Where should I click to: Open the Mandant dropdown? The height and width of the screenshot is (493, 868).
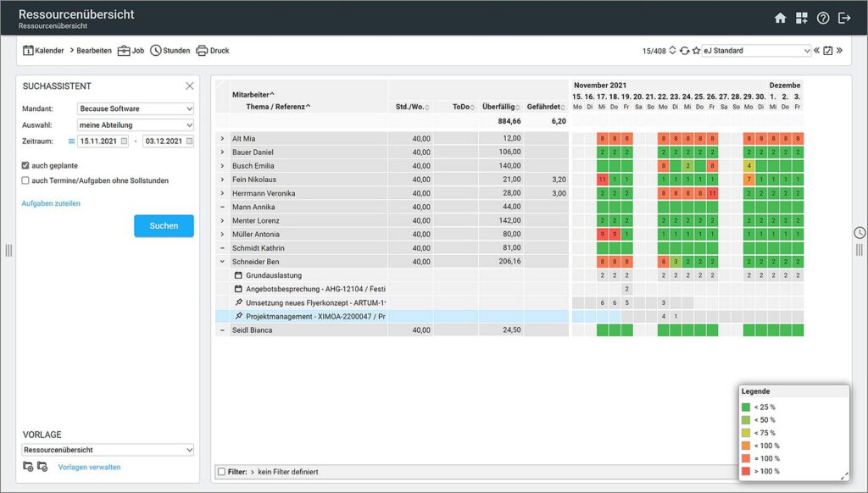tap(135, 108)
